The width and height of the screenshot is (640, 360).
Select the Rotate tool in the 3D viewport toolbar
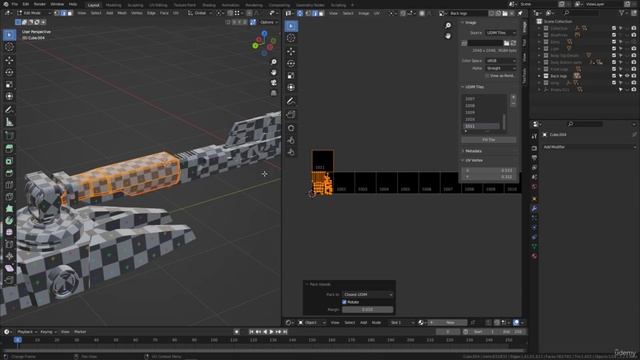coord(9,72)
